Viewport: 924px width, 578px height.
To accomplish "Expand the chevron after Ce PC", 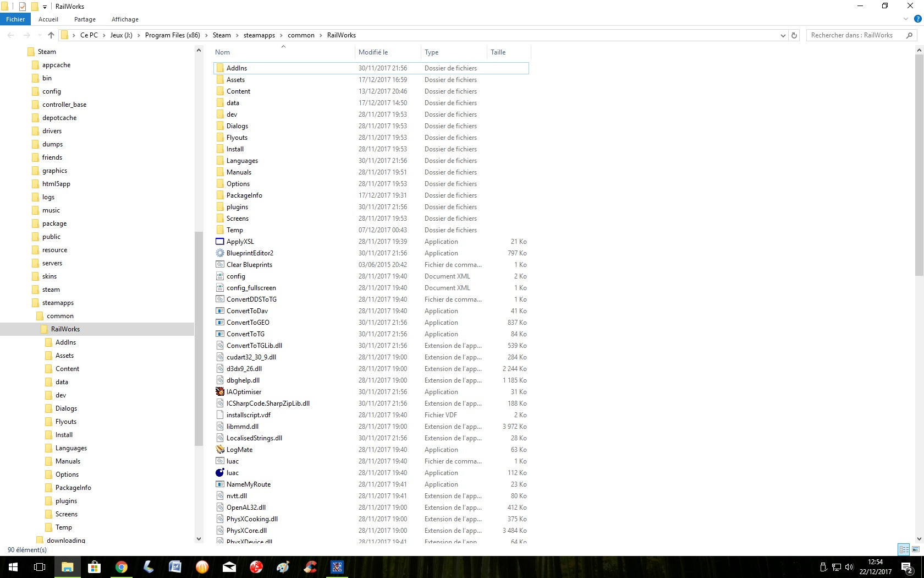I will (x=104, y=35).
